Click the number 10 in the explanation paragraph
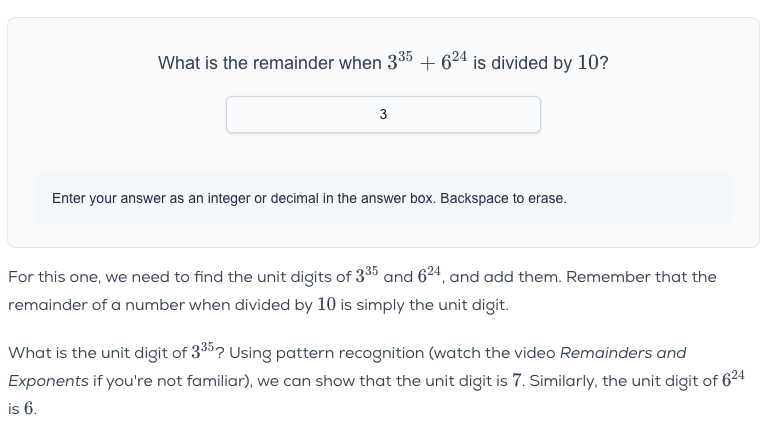The height and width of the screenshot is (432, 764). (x=326, y=305)
